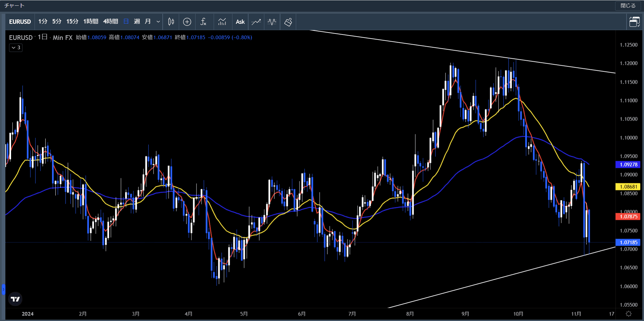Click the compare or add symbol plus icon
This screenshot has height=321, width=644.
(187, 22)
